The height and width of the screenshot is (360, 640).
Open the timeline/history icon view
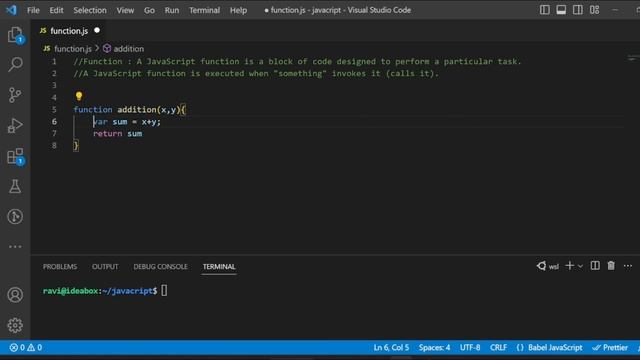[15, 216]
